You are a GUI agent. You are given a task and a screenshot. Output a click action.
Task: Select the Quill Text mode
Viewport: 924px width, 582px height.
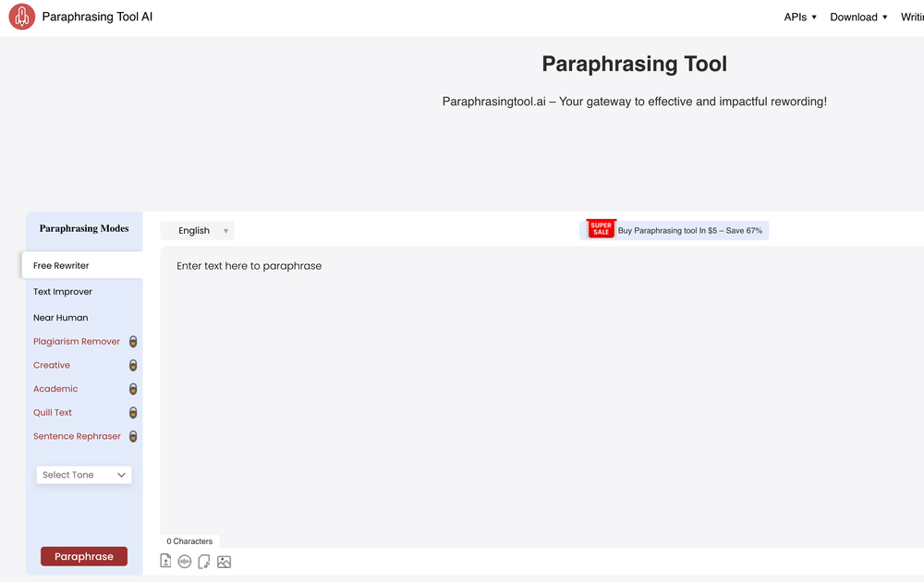click(53, 412)
